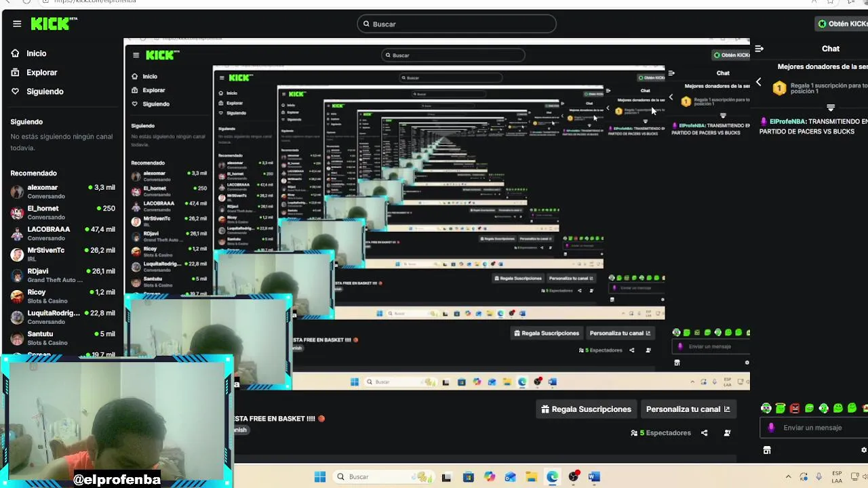Click the gold number 1 donor badge

coord(780,88)
